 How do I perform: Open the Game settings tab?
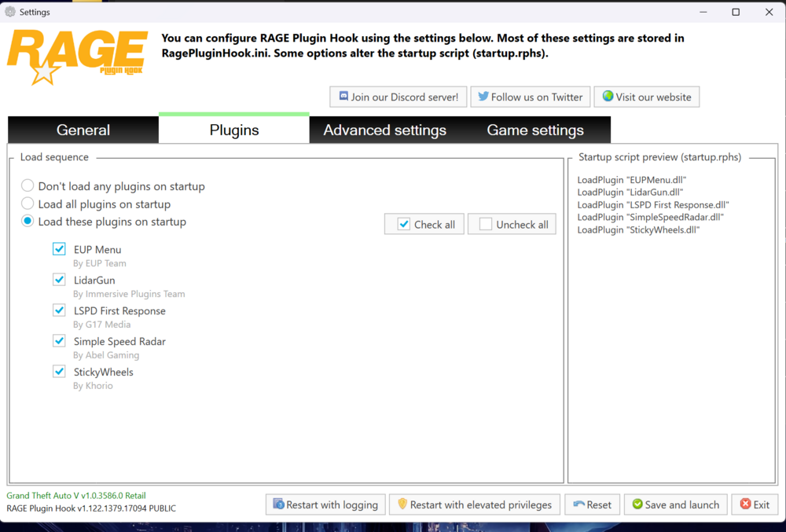point(535,130)
